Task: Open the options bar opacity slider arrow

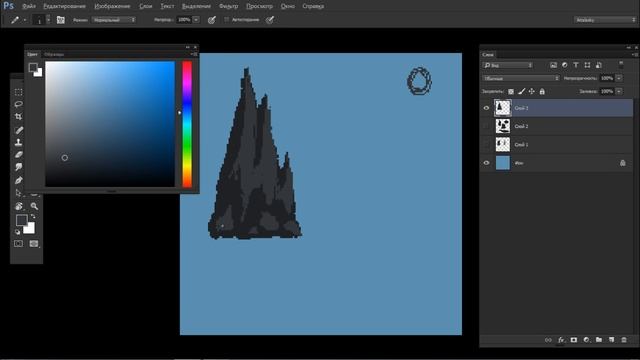Action: pyautogui.click(x=196, y=20)
